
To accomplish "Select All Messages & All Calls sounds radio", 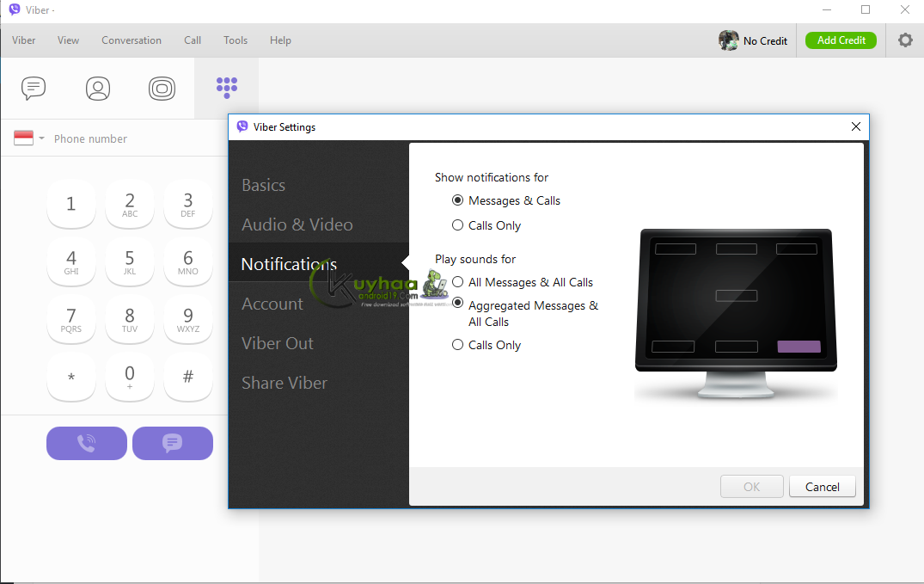I will [x=457, y=282].
